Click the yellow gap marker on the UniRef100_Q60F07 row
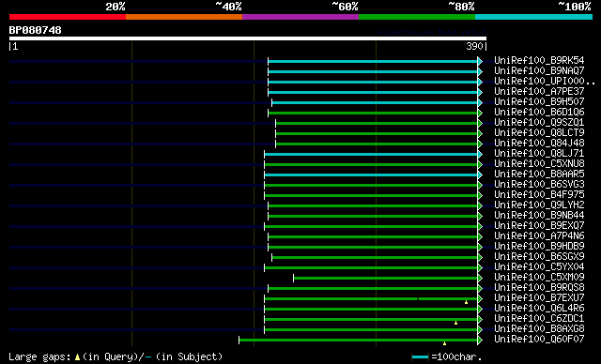The height and width of the screenshot is (364, 601). click(x=444, y=343)
